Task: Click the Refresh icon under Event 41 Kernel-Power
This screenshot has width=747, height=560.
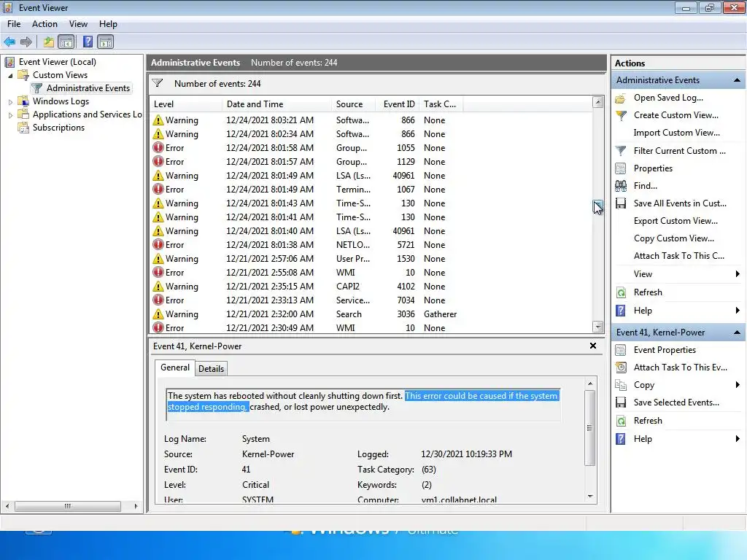Action: (x=621, y=421)
